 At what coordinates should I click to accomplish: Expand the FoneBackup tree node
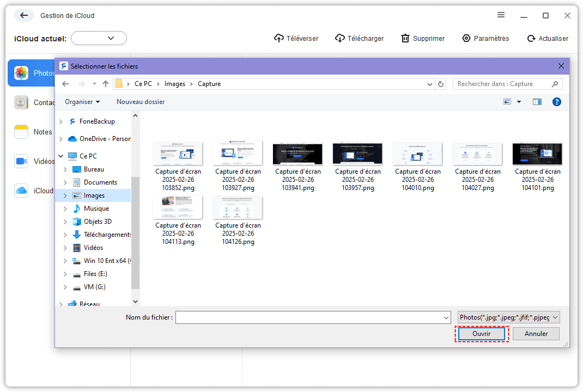(61, 121)
